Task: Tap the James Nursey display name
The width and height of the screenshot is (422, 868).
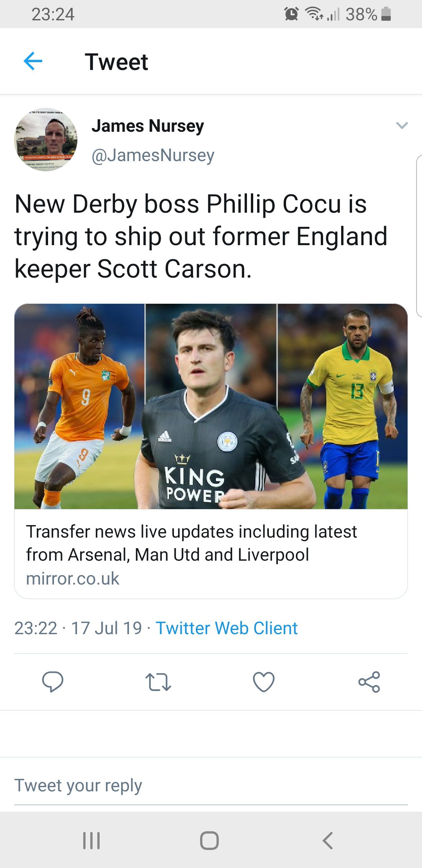Action: (148, 126)
